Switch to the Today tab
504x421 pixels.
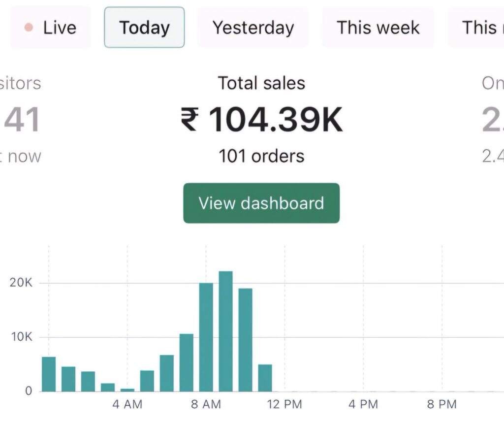pyautogui.click(x=144, y=28)
